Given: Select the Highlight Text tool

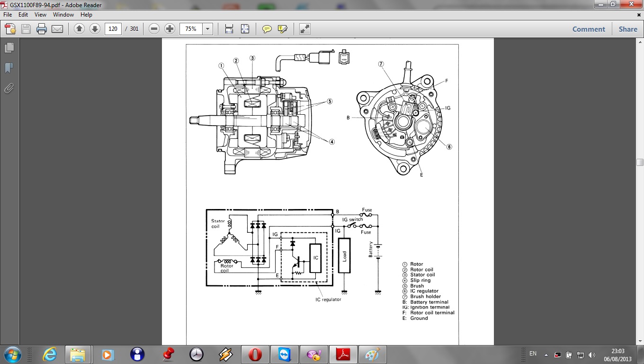Looking at the screenshot, I should click(283, 29).
